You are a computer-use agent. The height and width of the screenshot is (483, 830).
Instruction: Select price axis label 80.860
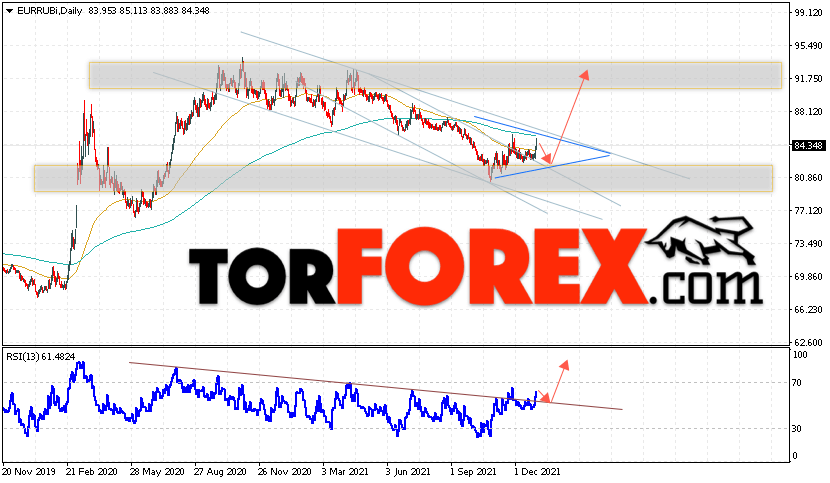(808, 177)
